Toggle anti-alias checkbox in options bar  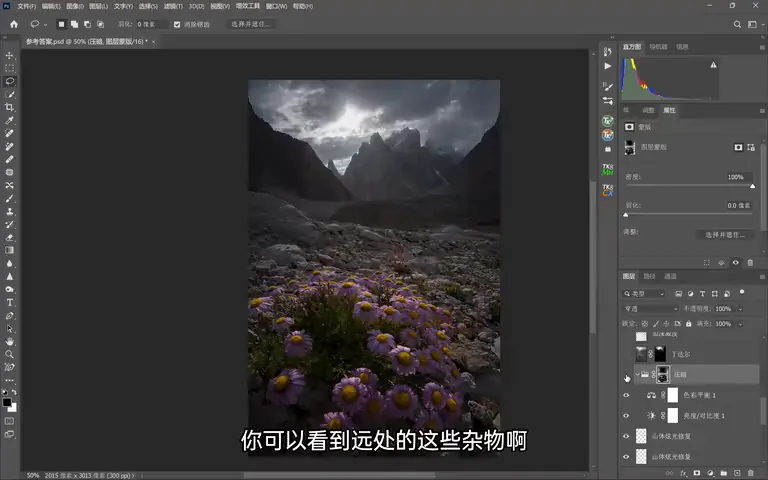[177, 24]
